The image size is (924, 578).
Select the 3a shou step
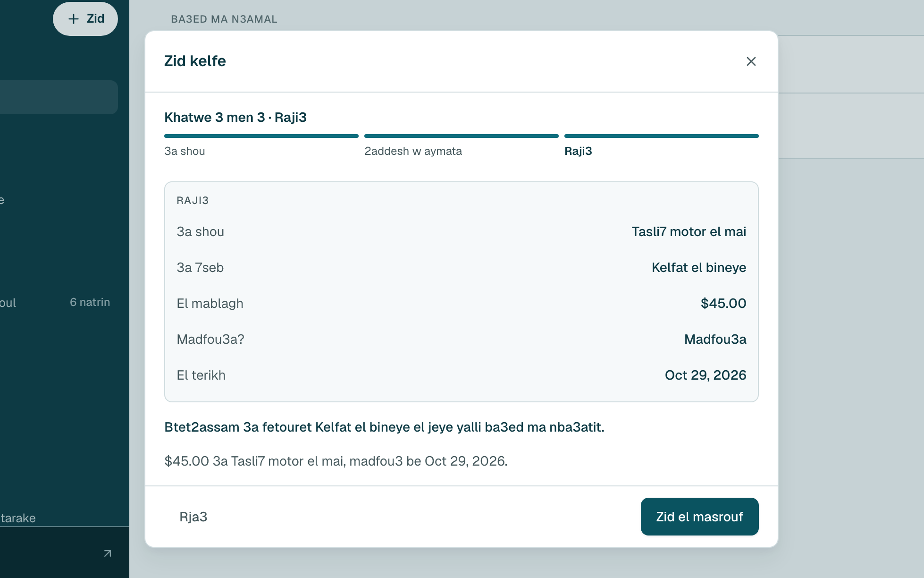coord(185,151)
